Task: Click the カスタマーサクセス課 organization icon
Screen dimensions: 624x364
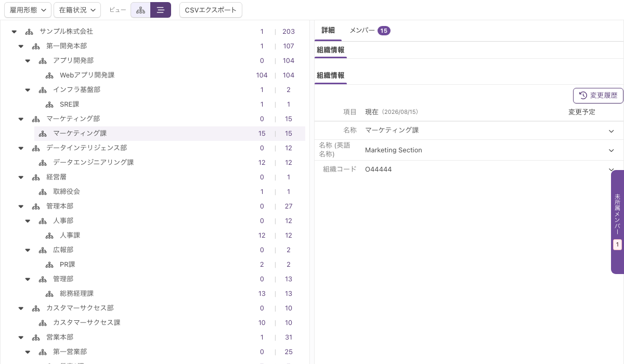Action: [43, 323]
